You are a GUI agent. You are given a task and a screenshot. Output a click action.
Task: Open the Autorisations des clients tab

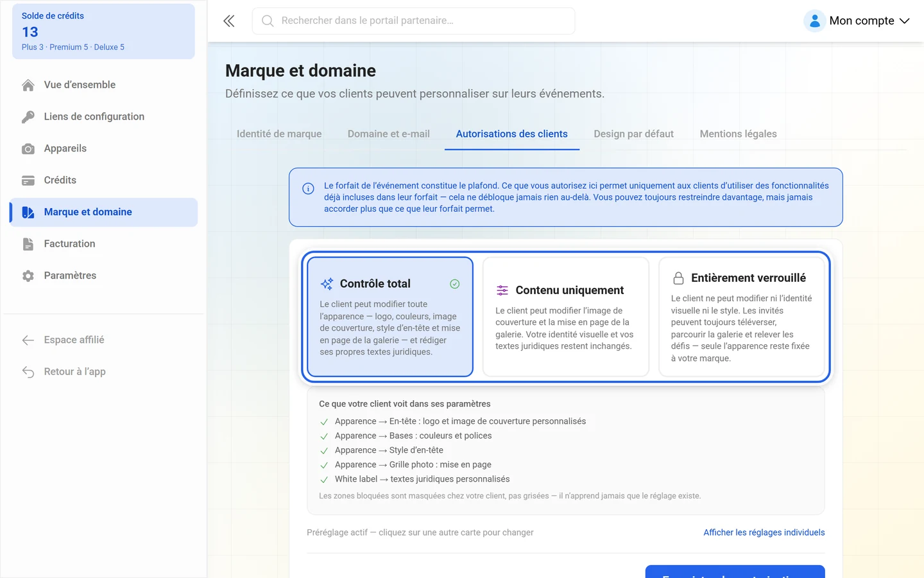(x=512, y=134)
